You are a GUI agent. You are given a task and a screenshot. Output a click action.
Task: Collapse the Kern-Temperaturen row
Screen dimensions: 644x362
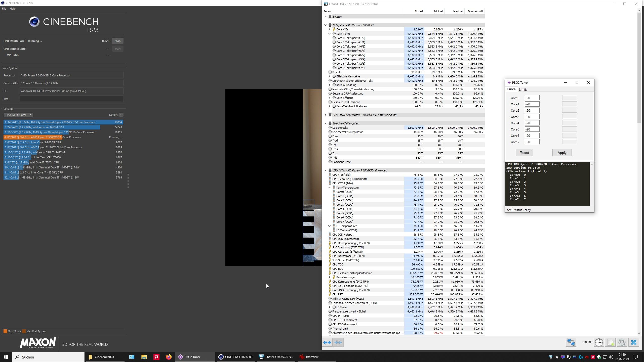coord(329,188)
